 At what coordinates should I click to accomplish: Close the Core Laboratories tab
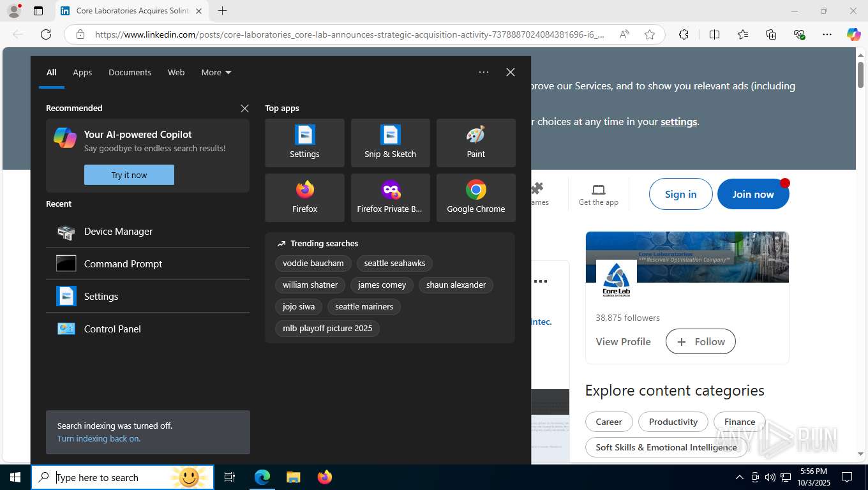pyautogui.click(x=198, y=11)
